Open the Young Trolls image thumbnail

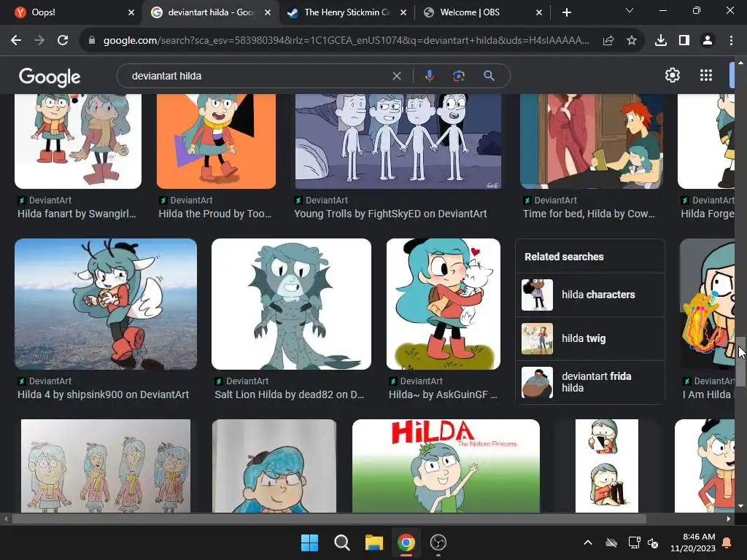click(x=398, y=141)
